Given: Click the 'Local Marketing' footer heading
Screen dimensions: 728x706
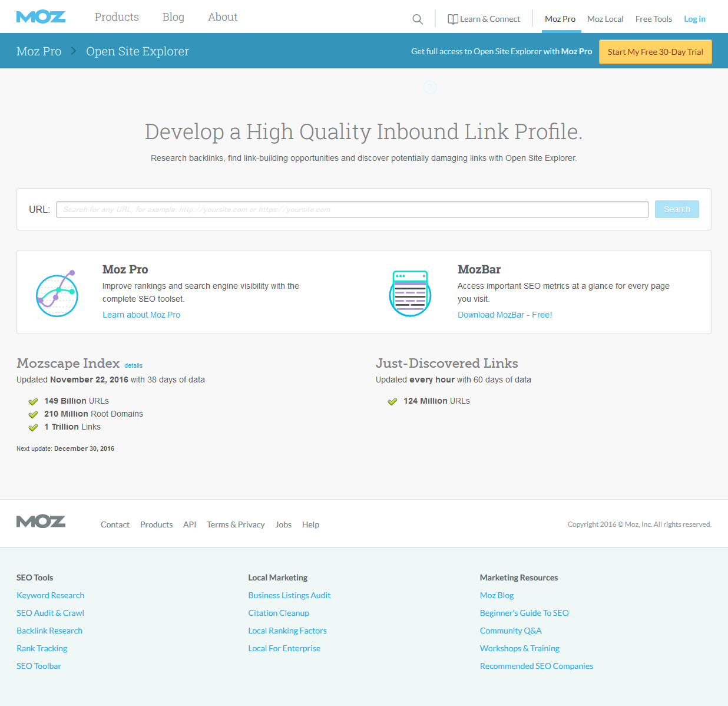Looking at the screenshot, I should click(x=278, y=578).
